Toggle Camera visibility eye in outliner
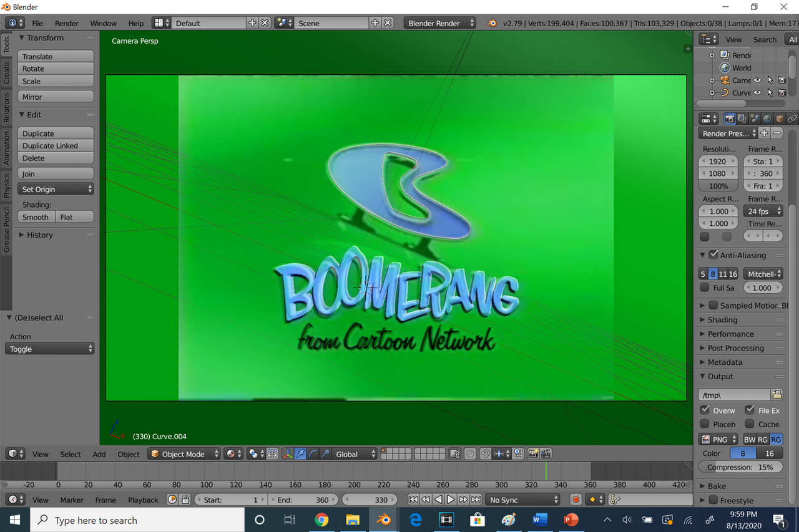The image size is (799, 532). (x=757, y=80)
